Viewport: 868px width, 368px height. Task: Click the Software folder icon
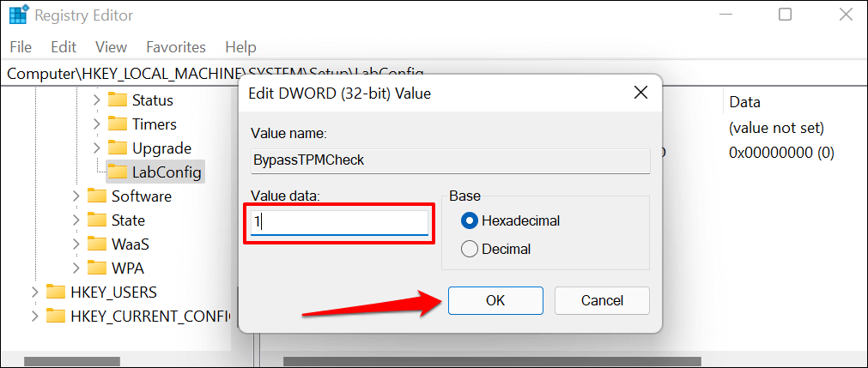pos(97,196)
